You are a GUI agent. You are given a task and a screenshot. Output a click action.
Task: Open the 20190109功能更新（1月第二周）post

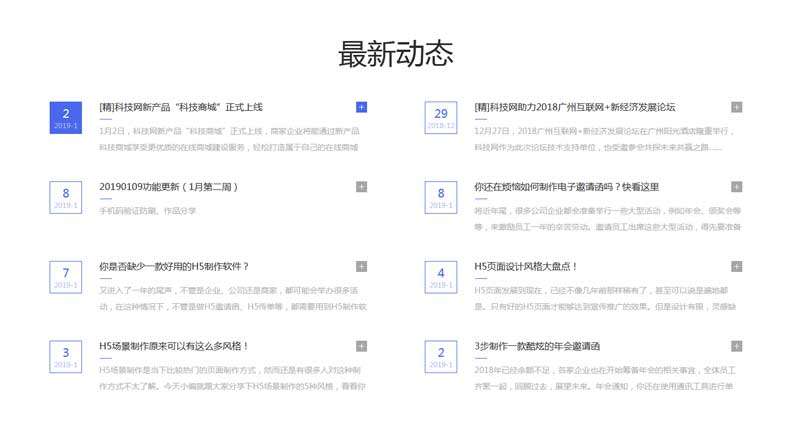(x=168, y=187)
